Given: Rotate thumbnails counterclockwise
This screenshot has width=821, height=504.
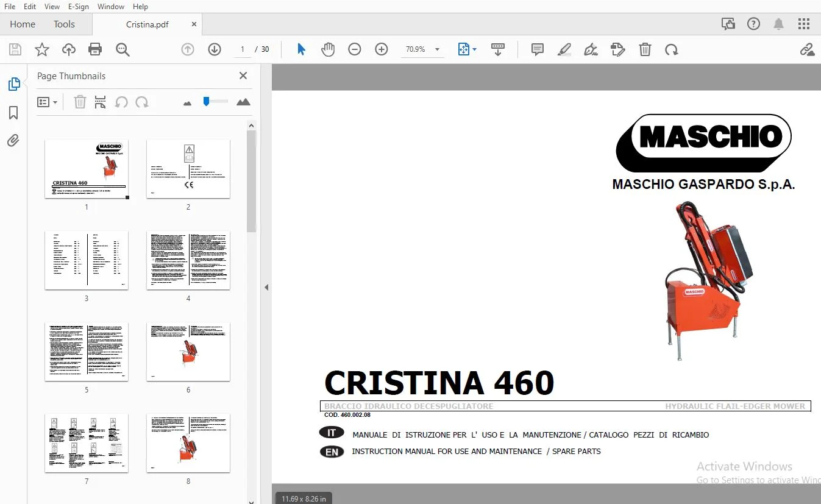Looking at the screenshot, I should coord(121,102).
